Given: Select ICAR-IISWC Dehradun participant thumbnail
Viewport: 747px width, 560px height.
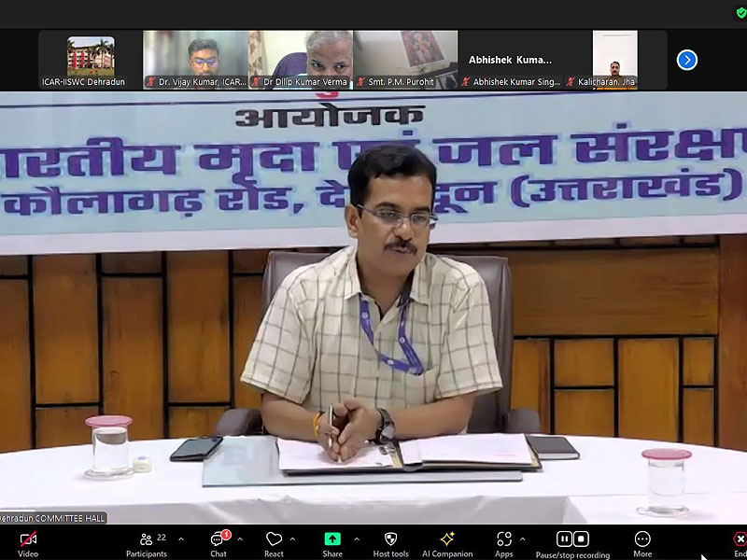Looking at the screenshot, I should [91, 60].
